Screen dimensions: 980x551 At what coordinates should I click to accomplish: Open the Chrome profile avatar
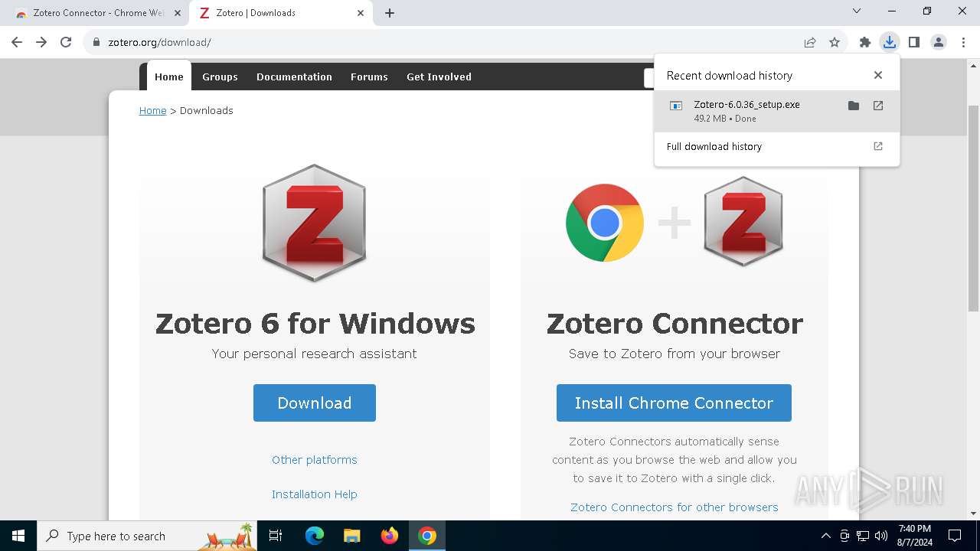(939, 42)
